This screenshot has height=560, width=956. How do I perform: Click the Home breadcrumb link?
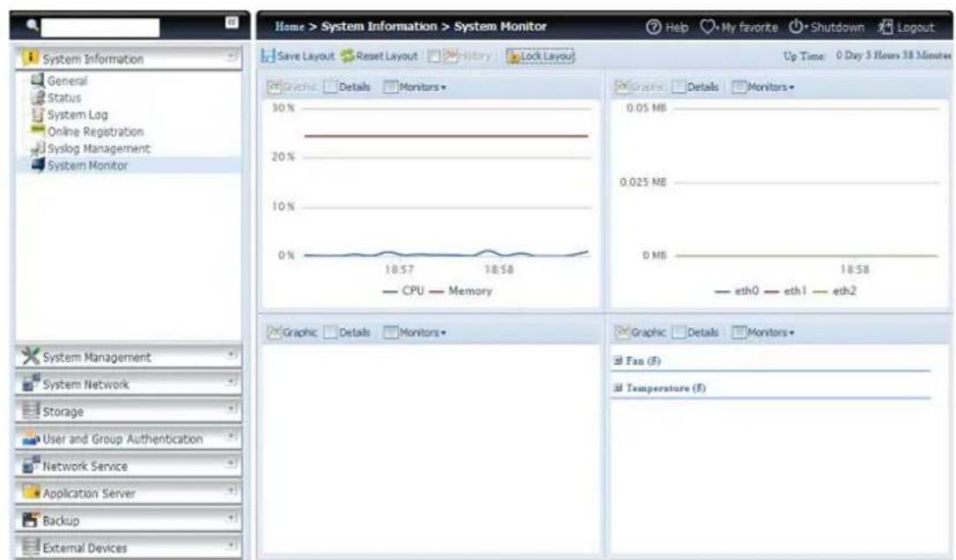pyautogui.click(x=290, y=26)
